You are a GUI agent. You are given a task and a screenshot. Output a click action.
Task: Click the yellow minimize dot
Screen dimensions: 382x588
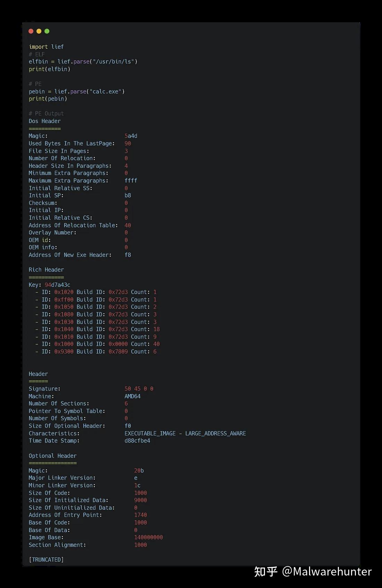(x=39, y=31)
